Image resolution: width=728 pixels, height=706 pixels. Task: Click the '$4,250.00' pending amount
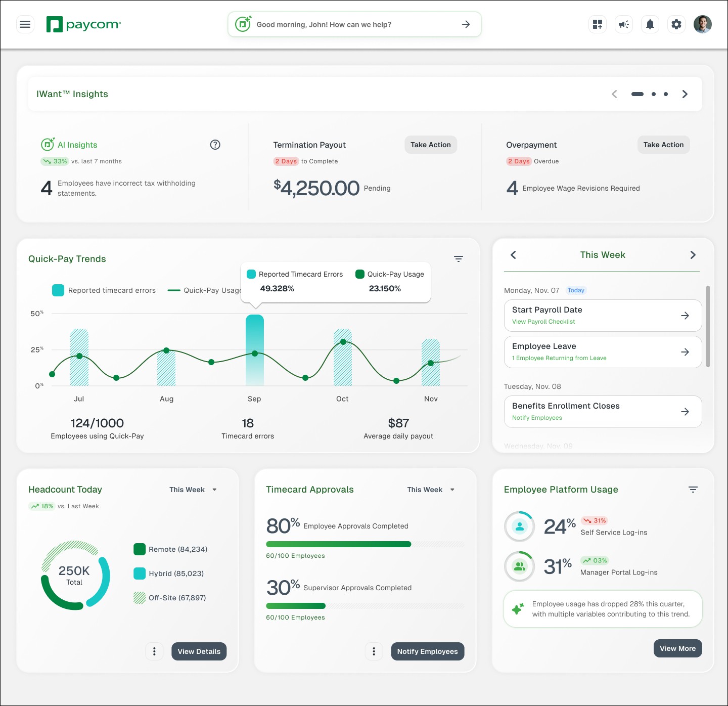pyautogui.click(x=316, y=188)
